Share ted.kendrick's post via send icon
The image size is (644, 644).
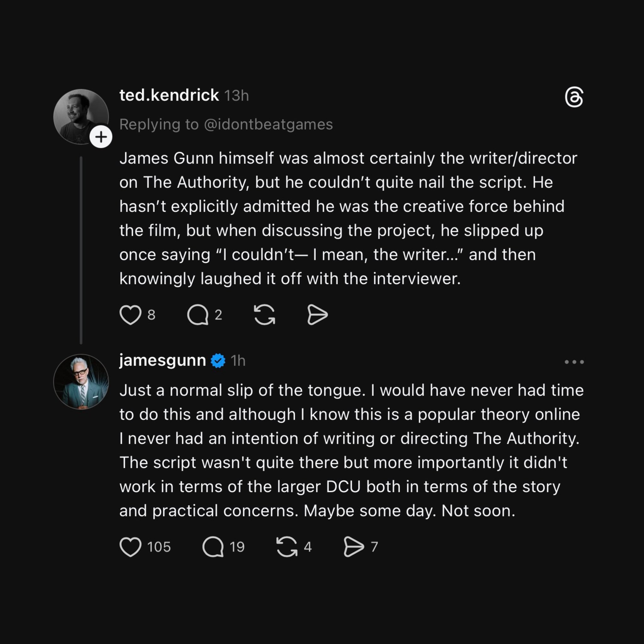[317, 315]
